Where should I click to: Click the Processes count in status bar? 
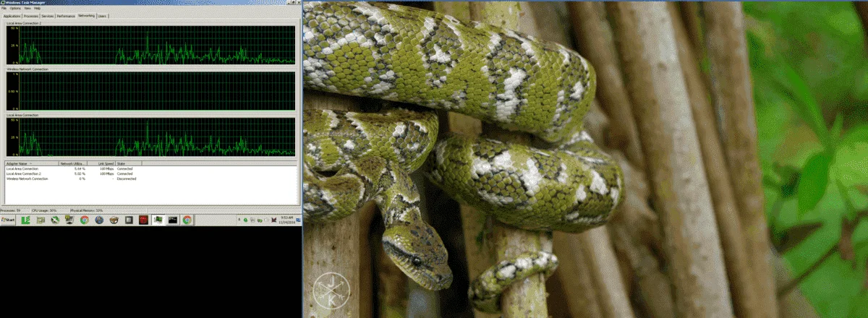click(x=10, y=210)
